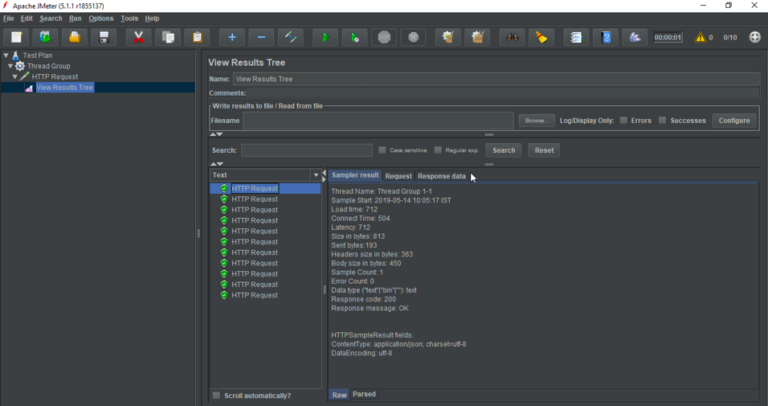
Task: Enable Scroll automatically checkbox
Action: (x=216, y=395)
